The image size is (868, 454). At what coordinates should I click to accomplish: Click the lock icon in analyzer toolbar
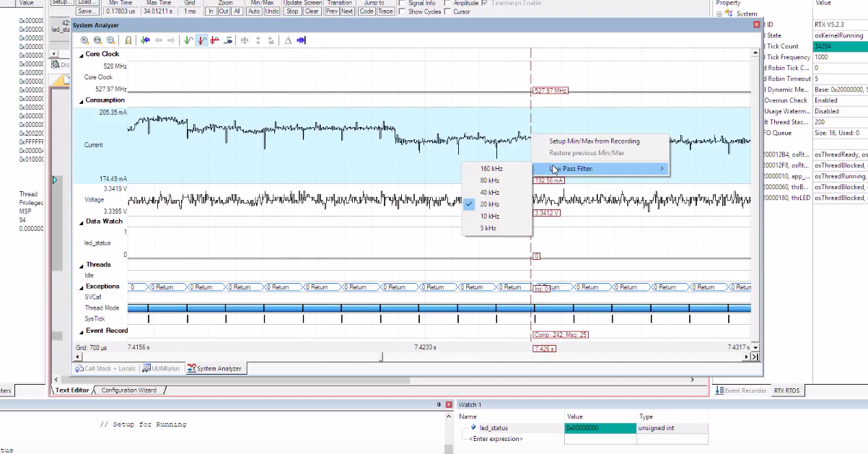tap(128, 40)
